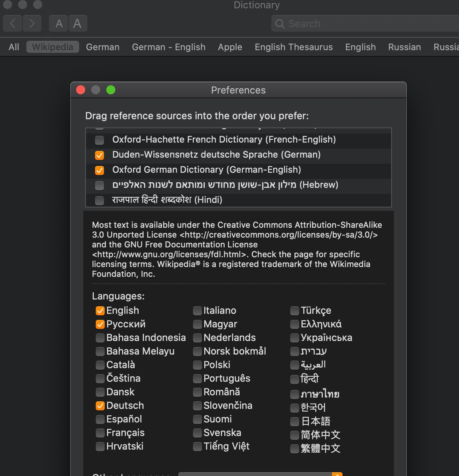Check the ภาษาไทย language
The height and width of the screenshot is (476, 459).
(x=295, y=395)
